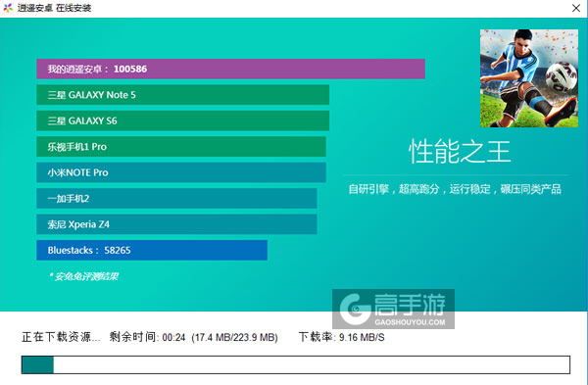Select the 乐视手机1 Pro bar
Screen dimensions: 588x385
[181, 147]
